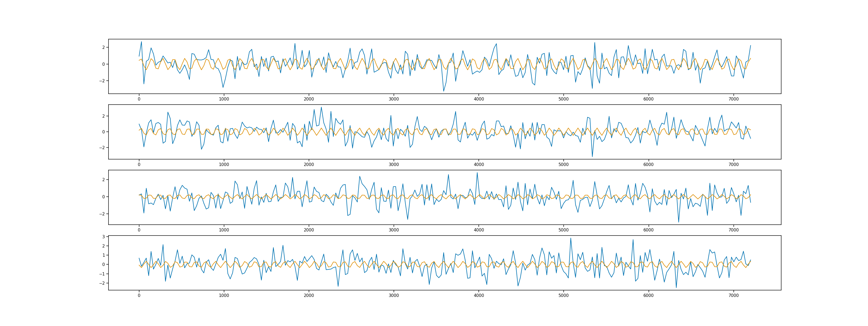Select x-axis tick 0 under the second subplot
Image resolution: width=868 pixels, height=326 pixels.
[139, 165]
